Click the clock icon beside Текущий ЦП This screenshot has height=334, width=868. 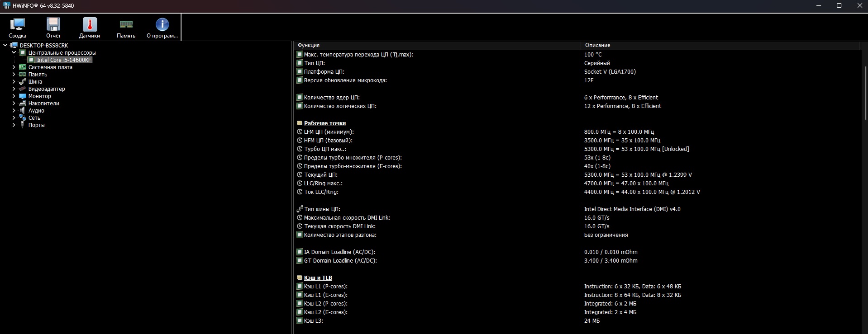pyautogui.click(x=300, y=174)
